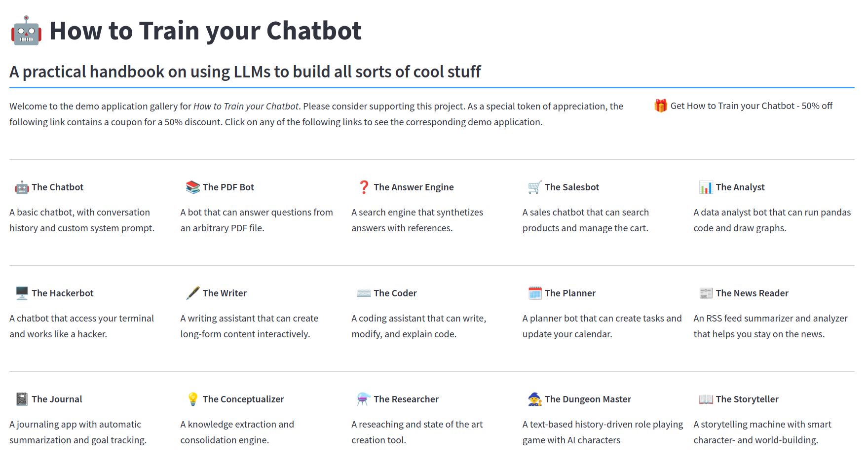Click the wizard icon for The Dungeon Master
868x466 pixels.
(x=534, y=399)
